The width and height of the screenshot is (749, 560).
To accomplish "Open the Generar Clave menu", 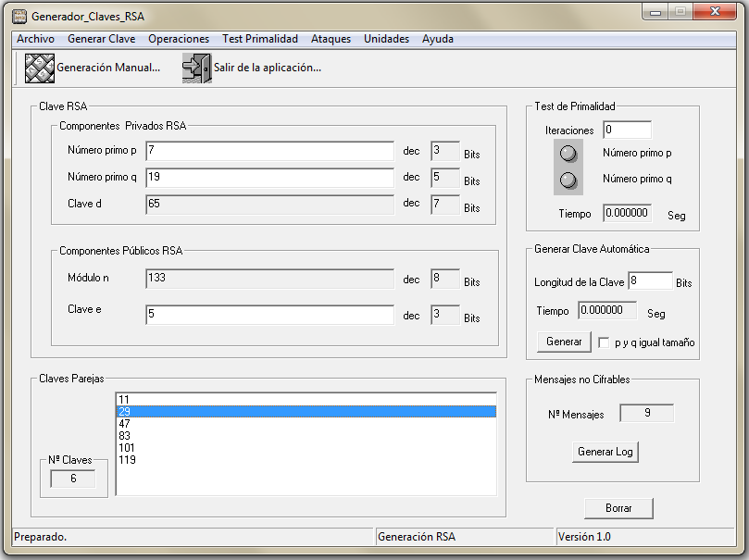I will [x=101, y=39].
